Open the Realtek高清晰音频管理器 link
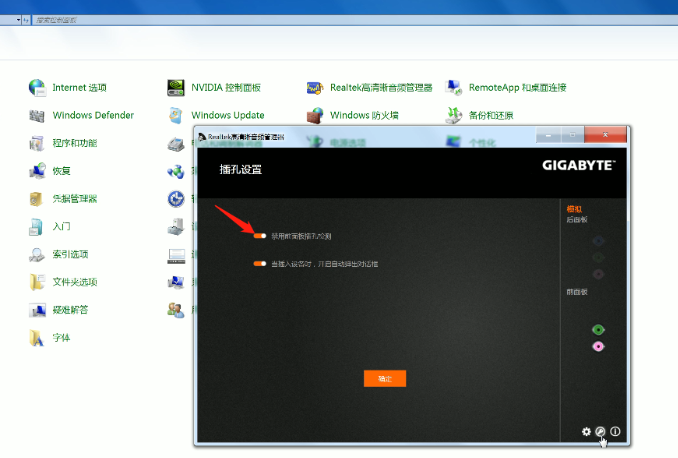Image resolution: width=678 pixels, height=458 pixels. [381, 87]
